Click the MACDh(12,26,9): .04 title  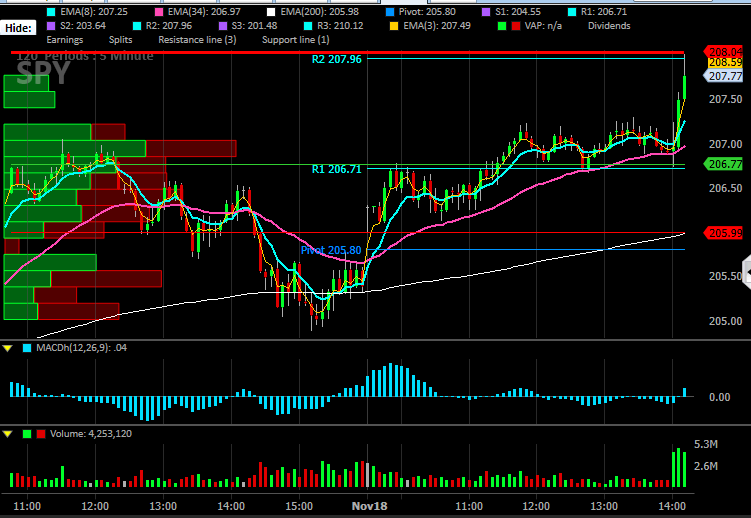(x=81, y=348)
